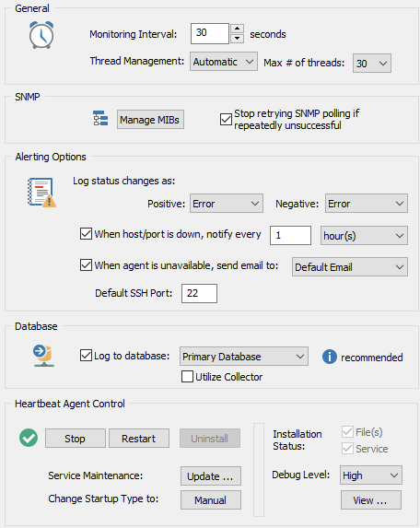Enable the Utilize Collector checkbox
Screen dimensions: 420x528
coord(187,377)
